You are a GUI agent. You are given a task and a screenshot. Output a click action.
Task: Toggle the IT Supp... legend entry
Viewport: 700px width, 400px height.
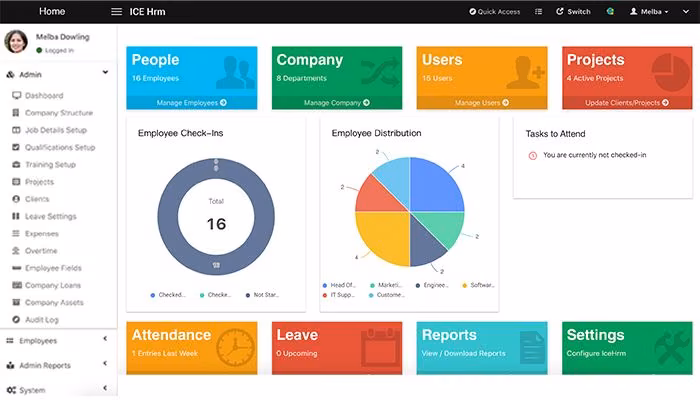(339, 295)
